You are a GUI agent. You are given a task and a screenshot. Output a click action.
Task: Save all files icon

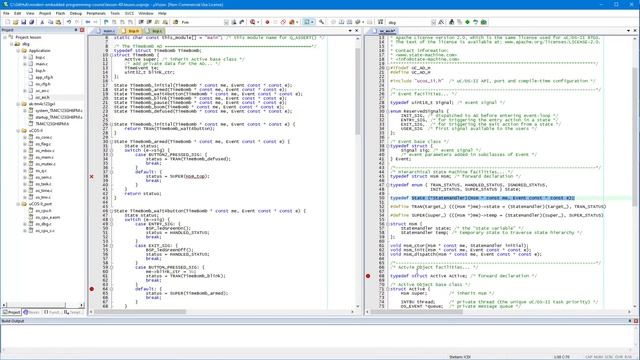coord(31,22)
